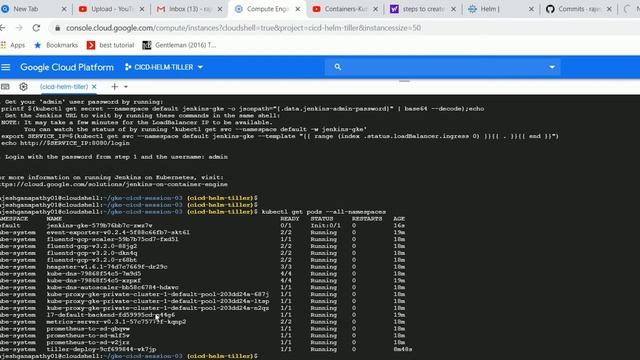Reload the page with refresh icon
640x360 pixels.
pyautogui.click(x=36, y=28)
